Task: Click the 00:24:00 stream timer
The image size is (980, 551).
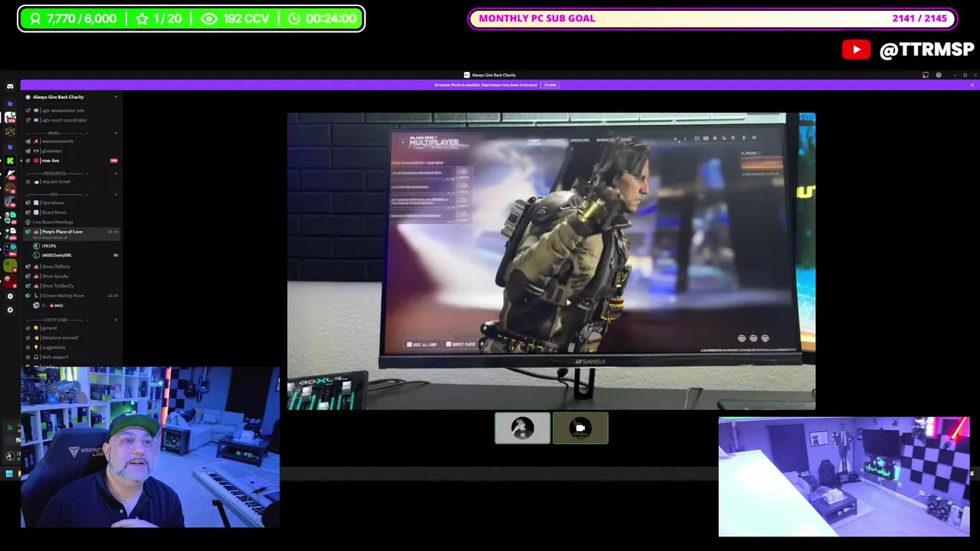Action: click(x=322, y=18)
